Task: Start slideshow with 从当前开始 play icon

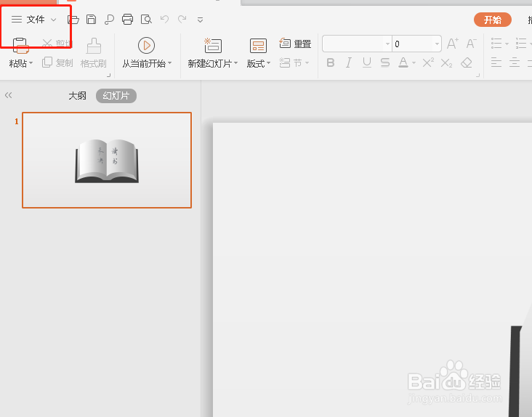Action: (x=146, y=46)
